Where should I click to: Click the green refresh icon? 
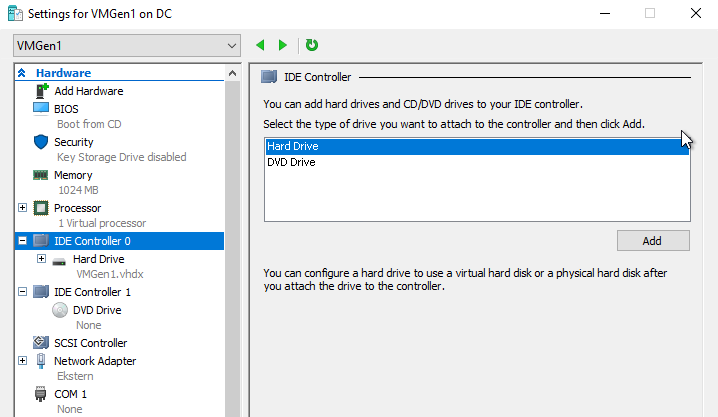pyautogui.click(x=312, y=45)
